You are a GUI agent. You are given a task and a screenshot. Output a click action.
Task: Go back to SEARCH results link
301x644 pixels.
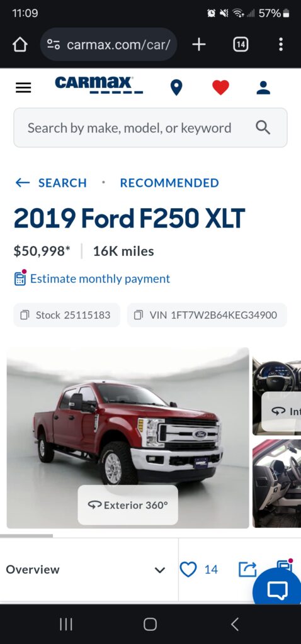pos(51,183)
